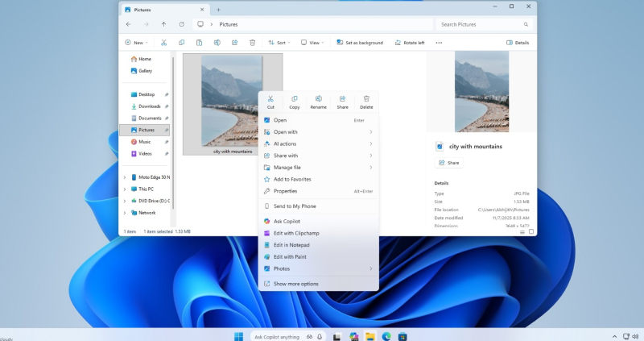Screen dimensions: 644x341
Task: Click the Delete trash icon in context menu
Action: coord(366,99)
